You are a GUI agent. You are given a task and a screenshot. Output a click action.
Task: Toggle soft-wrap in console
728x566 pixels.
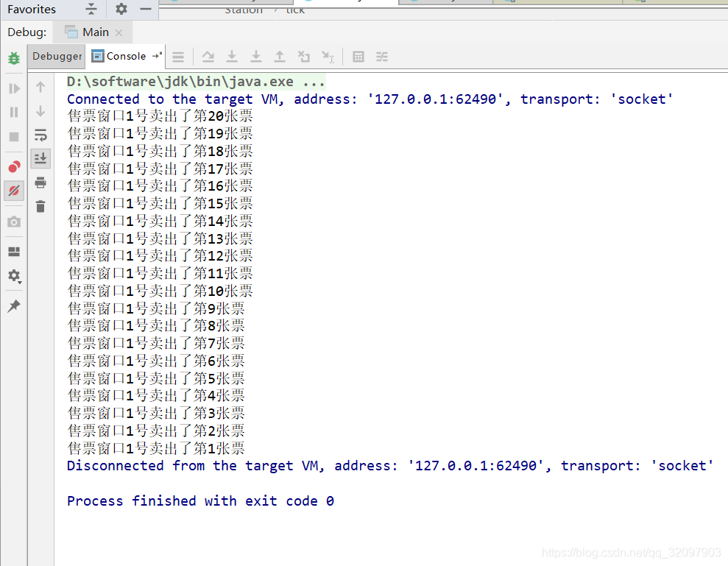40,135
